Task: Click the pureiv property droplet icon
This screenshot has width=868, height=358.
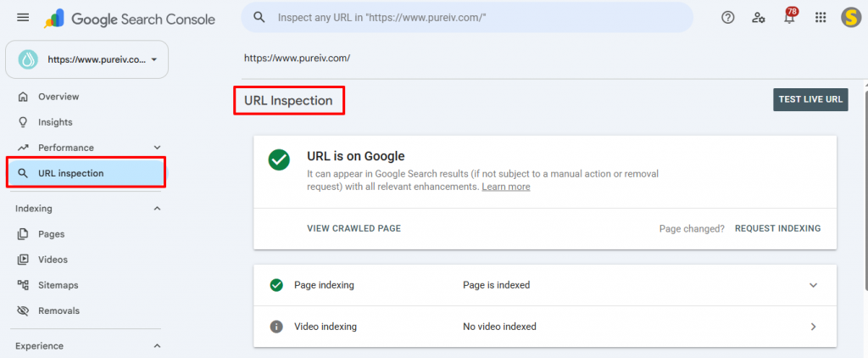Action: 27,59
